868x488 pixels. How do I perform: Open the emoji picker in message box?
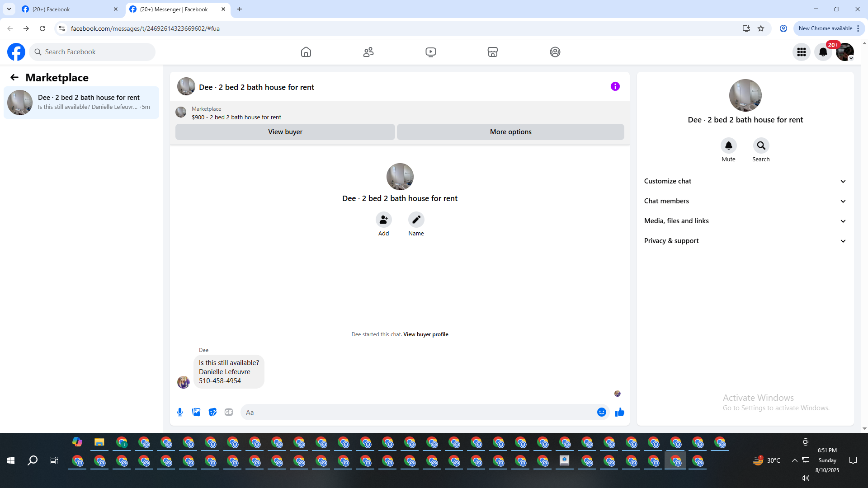[601, 412]
